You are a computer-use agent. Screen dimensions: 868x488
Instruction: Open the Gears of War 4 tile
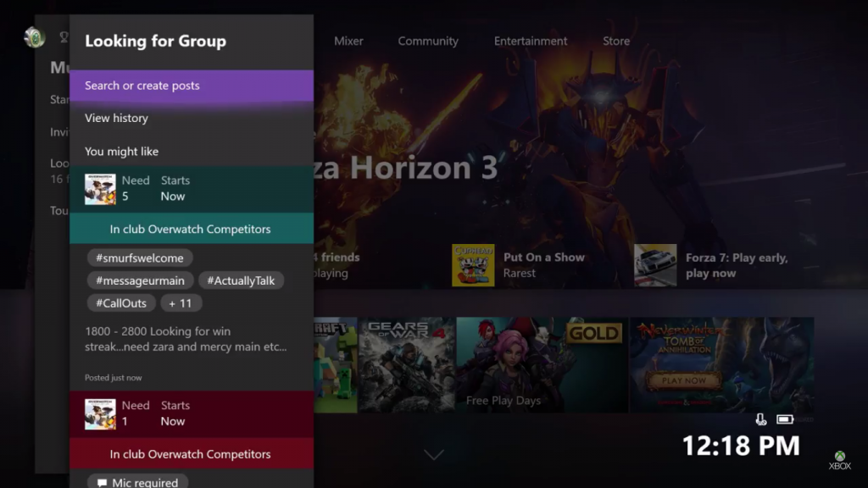407,364
